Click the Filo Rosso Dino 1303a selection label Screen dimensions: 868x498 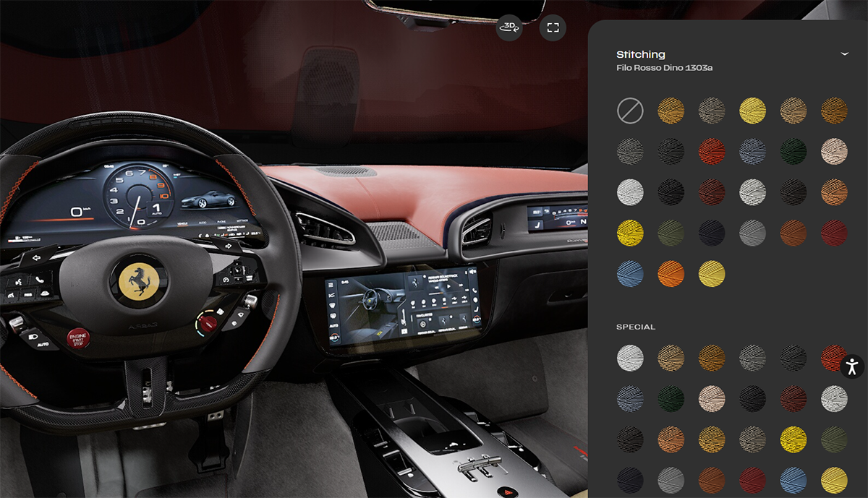point(665,68)
